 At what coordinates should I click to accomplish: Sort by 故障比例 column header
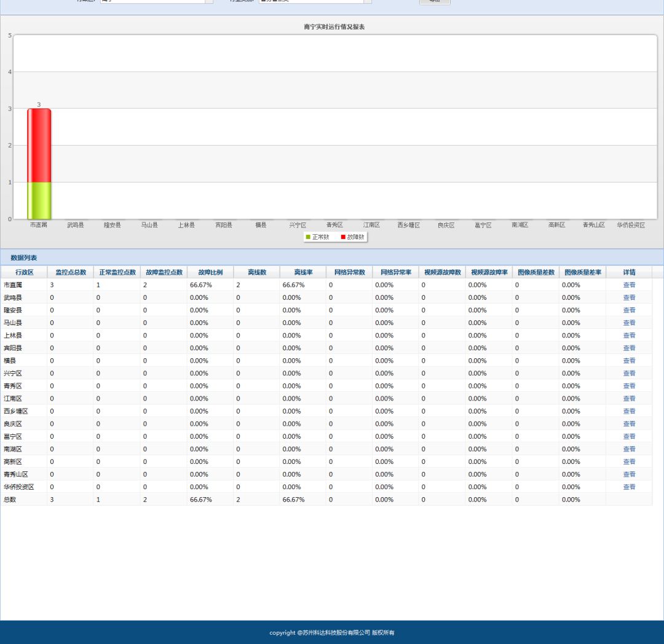[x=210, y=272]
